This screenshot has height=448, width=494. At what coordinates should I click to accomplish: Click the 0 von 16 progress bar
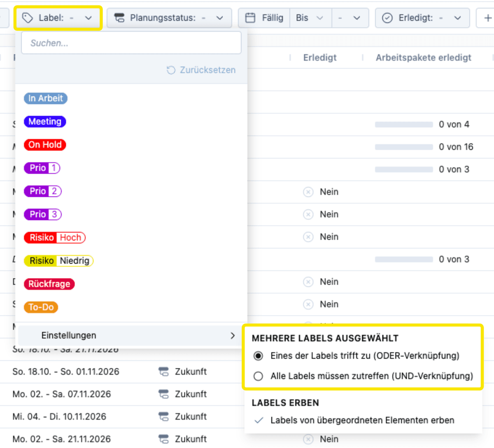(x=404, y=147)
